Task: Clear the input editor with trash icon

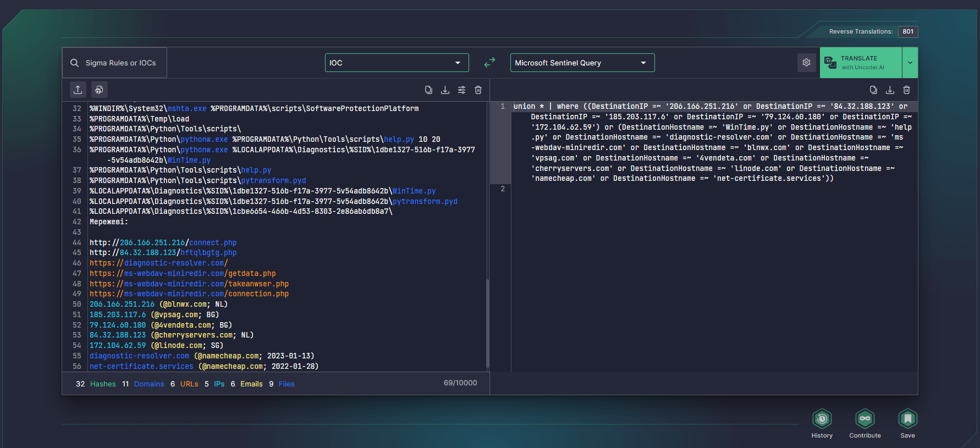Action: click(x=478, y=90)
